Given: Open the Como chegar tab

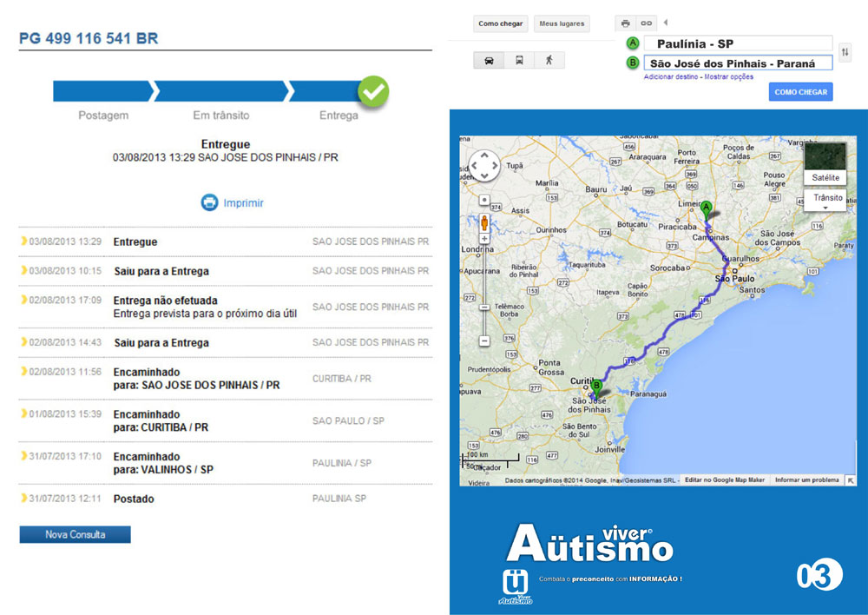Looking at the screenshot, I should pyautogui.click(x=501, y=23).
